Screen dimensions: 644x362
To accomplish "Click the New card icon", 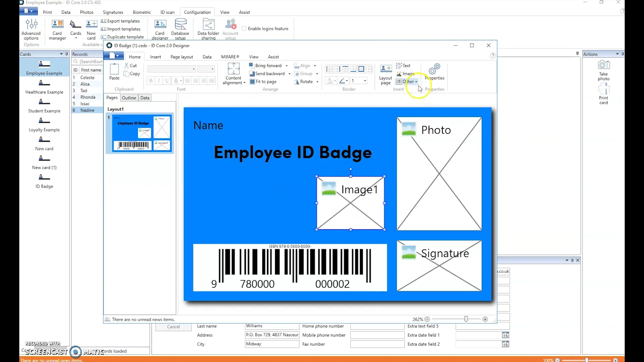I will 91,29.
